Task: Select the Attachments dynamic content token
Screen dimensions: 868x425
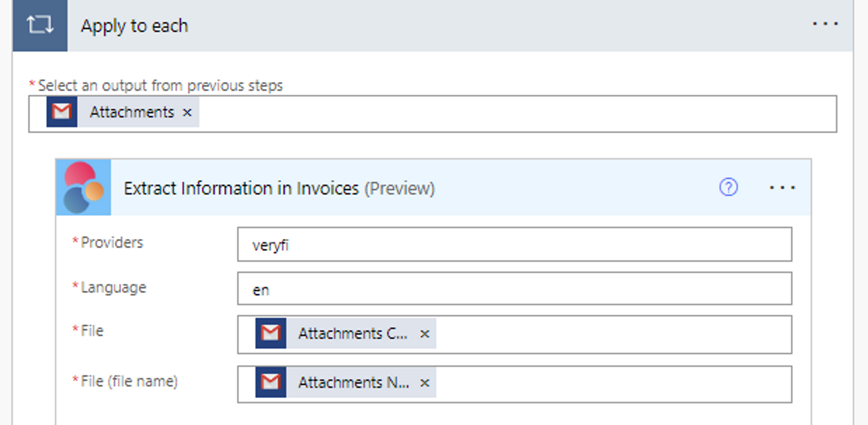Action: (x=132, y=112)
